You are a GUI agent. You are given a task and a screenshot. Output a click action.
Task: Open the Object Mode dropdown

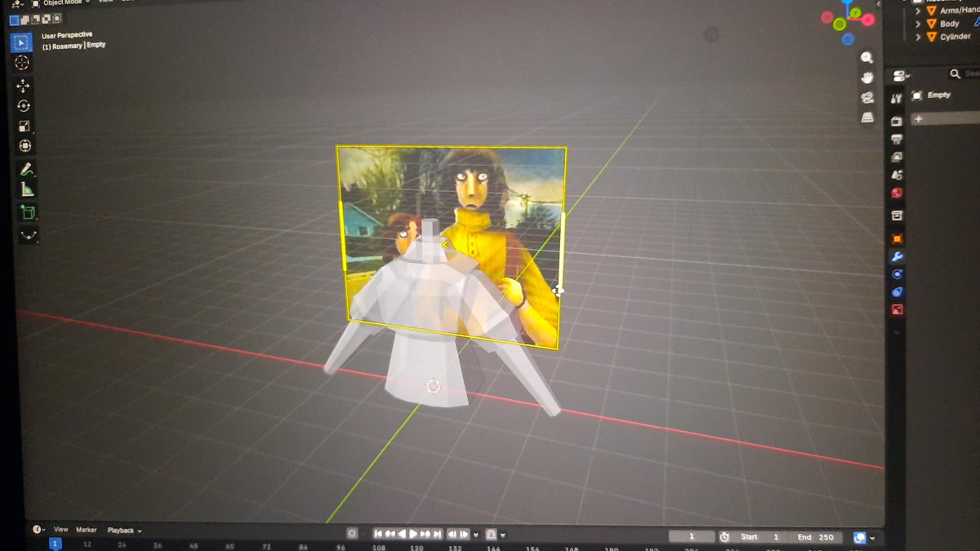tap(61, 3)
